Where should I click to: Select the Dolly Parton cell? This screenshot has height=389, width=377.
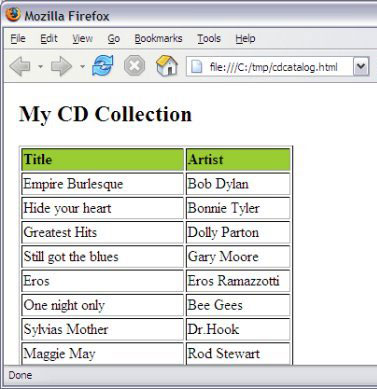tap(238, 232)
